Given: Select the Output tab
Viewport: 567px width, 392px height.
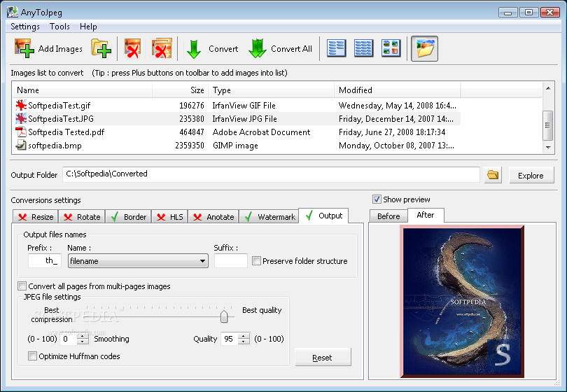Looking at the screenshot, I should point(323,216).
